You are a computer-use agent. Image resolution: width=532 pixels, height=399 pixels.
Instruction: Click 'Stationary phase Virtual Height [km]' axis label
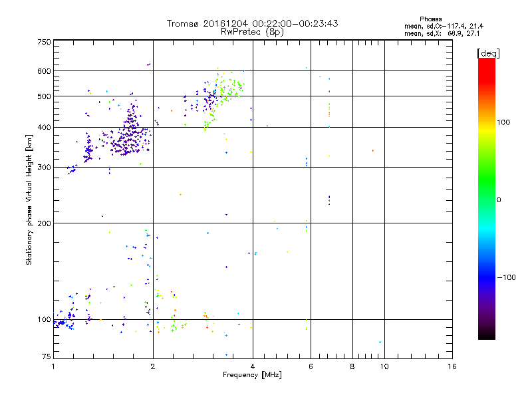(x=29, y=200)
